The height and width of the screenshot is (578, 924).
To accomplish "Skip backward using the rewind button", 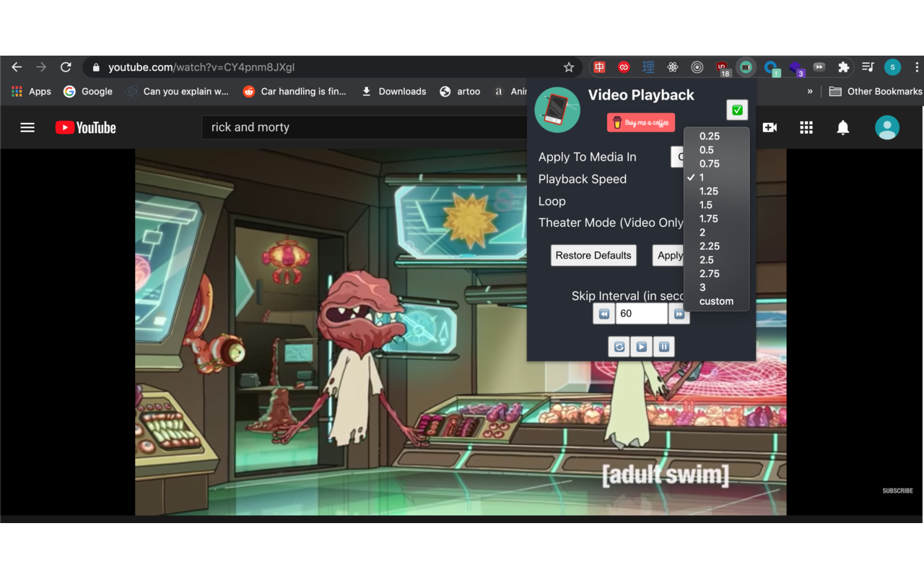I will 604,314.
